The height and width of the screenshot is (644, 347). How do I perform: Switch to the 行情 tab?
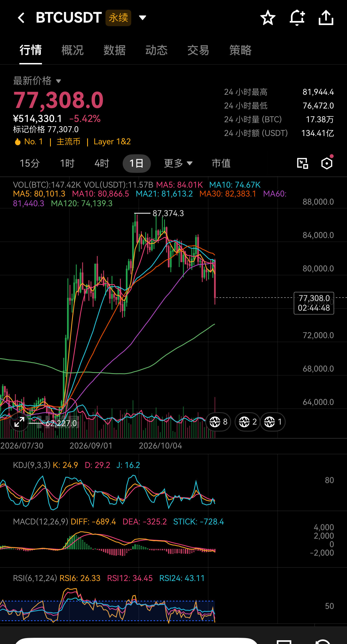tap(31, 50)
